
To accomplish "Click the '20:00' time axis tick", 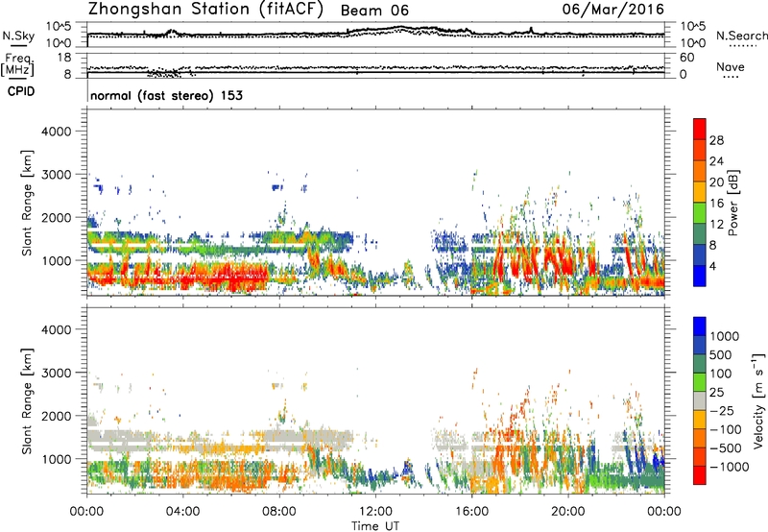I will (567, 512).
